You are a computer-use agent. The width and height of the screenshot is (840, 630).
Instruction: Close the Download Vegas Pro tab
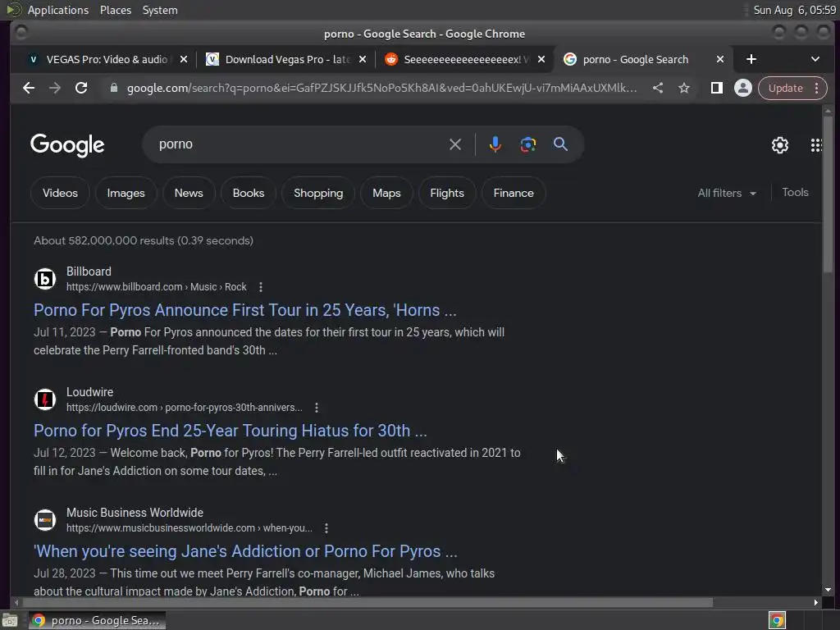[x=362, y=59]
